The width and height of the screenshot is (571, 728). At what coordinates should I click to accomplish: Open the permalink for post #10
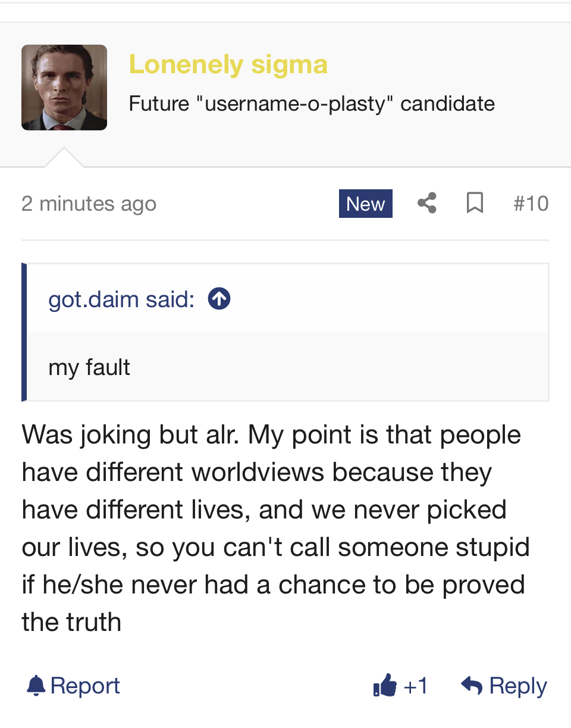pos(531,204)
